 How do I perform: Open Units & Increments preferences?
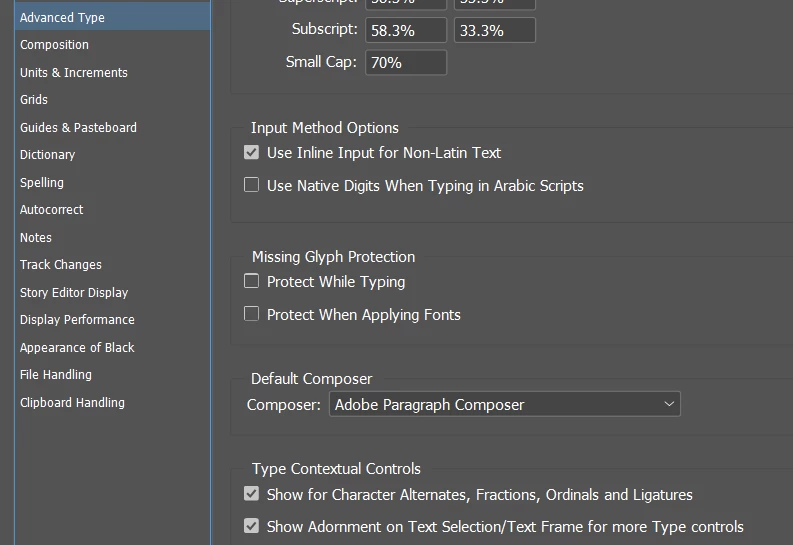74,72
